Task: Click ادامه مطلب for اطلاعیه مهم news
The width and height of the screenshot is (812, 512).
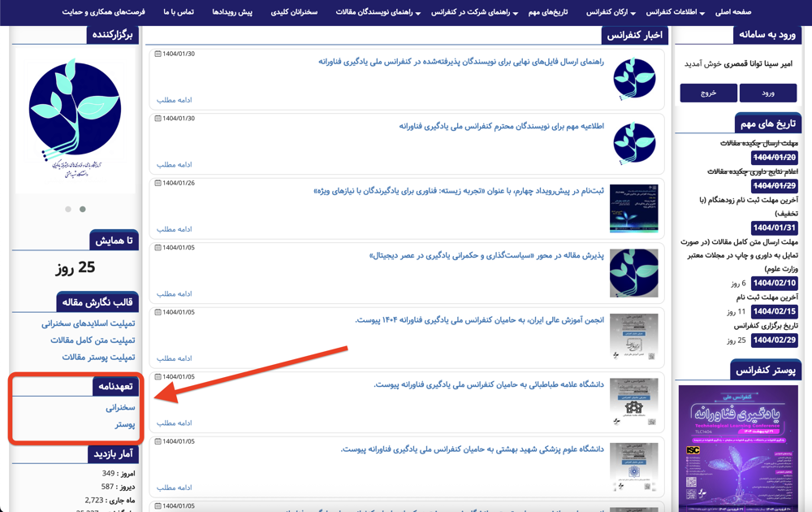Action: pos(174,165)
